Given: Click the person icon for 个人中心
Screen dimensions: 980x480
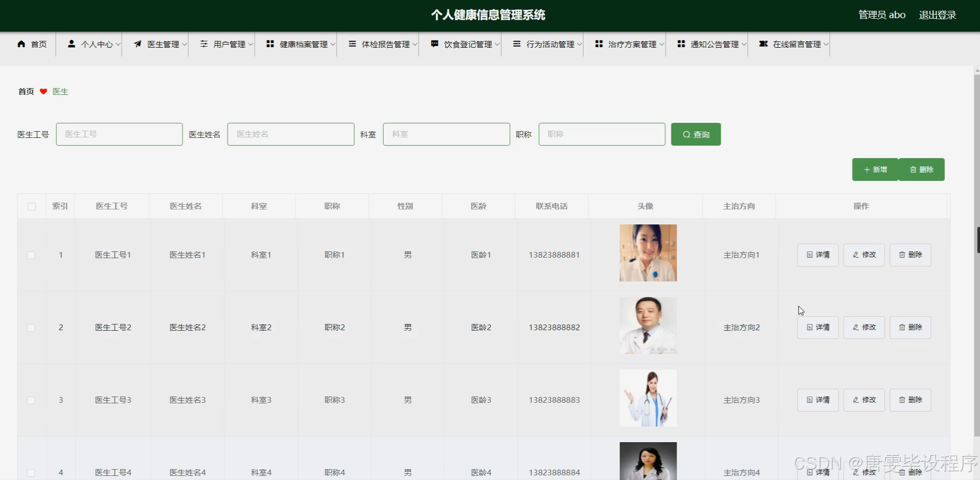Looking at the screenshot, I should point(72,44).
